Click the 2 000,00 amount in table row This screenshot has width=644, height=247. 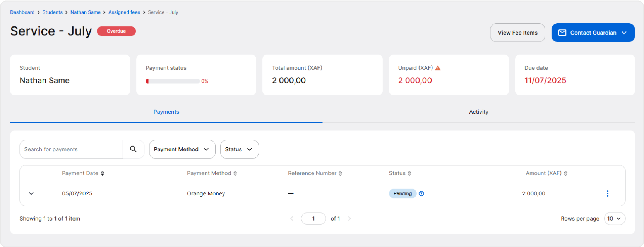(534, 193)
